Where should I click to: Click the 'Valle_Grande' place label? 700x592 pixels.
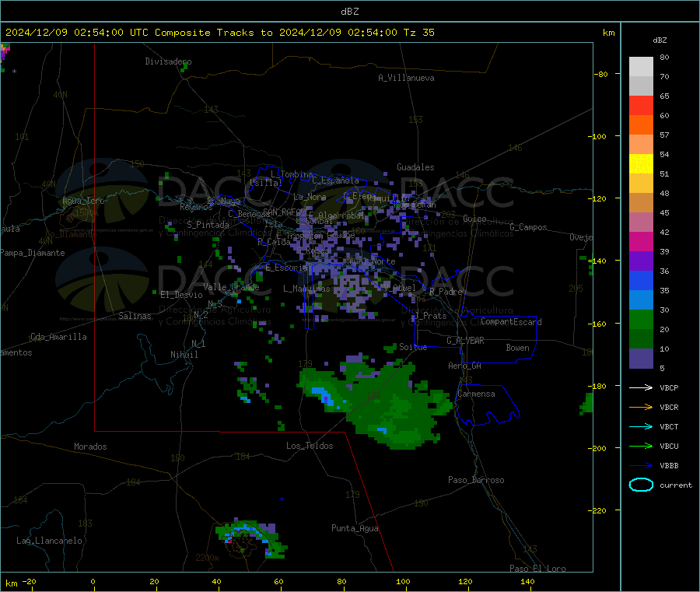pyautogui.click(x=231, y=287)
